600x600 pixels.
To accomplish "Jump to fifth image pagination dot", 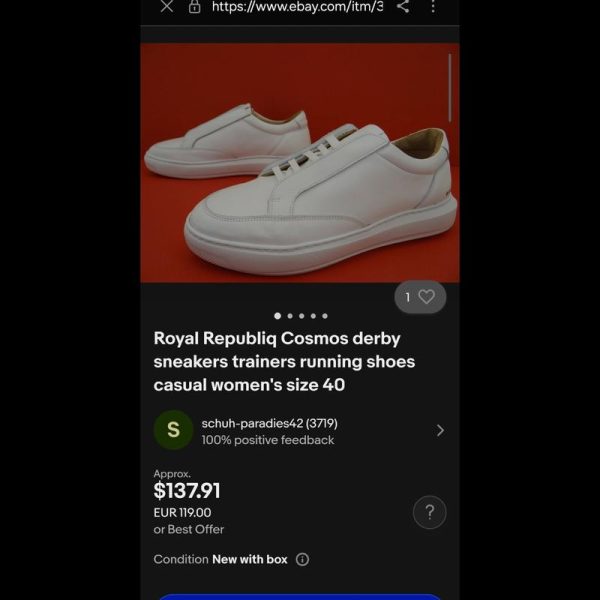I will [325, 316].
